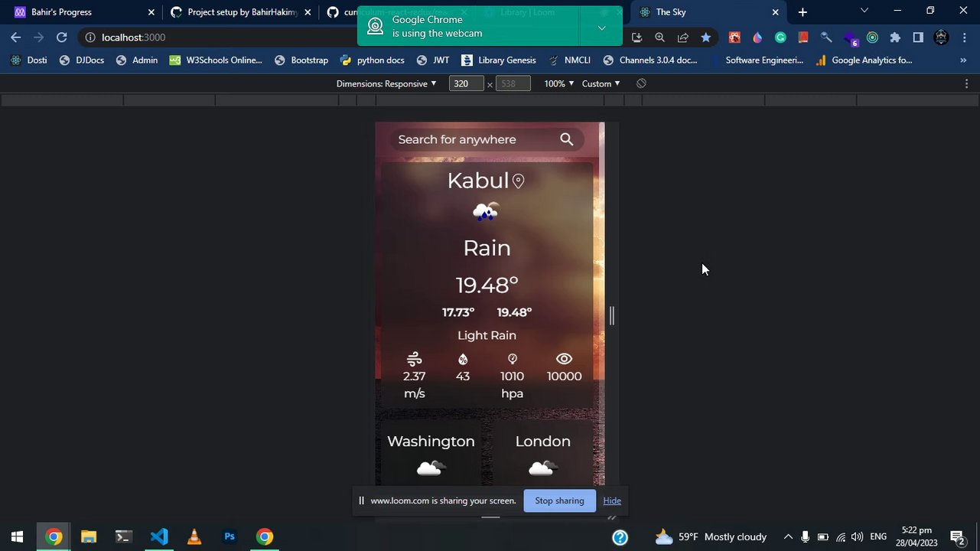The height and width of the screenshot is (551, 980).
Task: Open Visual Studio Code from taskbar
Action: point(158,536)
